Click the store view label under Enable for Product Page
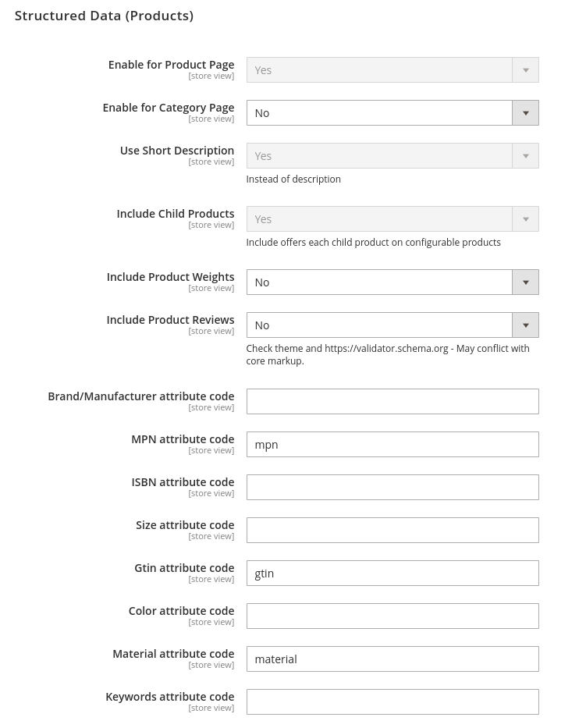 click(x=211, y=75)
